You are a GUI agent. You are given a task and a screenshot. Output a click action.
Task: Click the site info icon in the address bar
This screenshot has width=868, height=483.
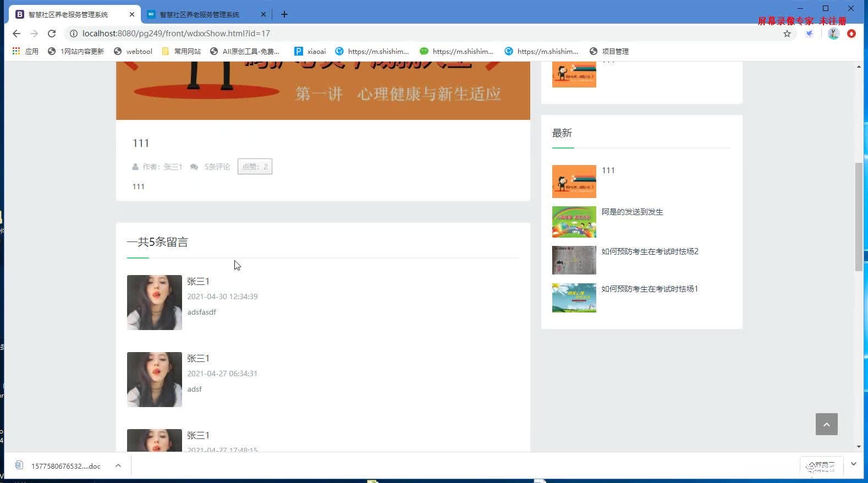[73, 34]
